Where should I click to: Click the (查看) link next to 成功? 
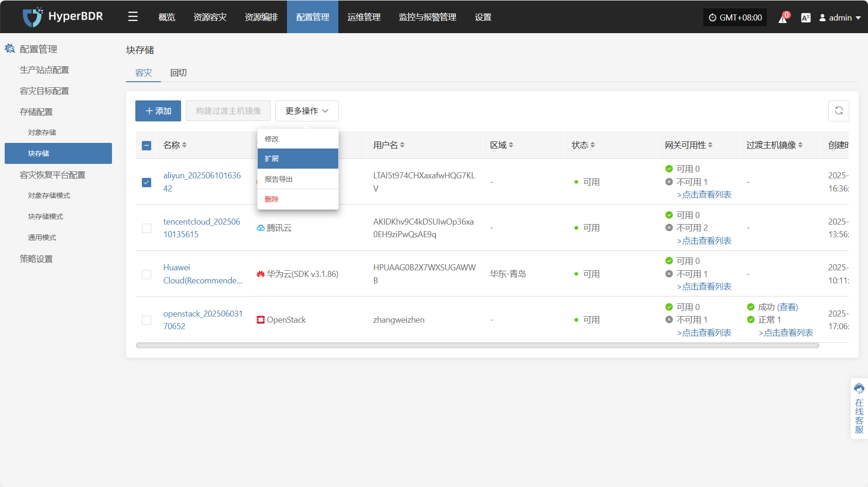[x=788, y=307]
